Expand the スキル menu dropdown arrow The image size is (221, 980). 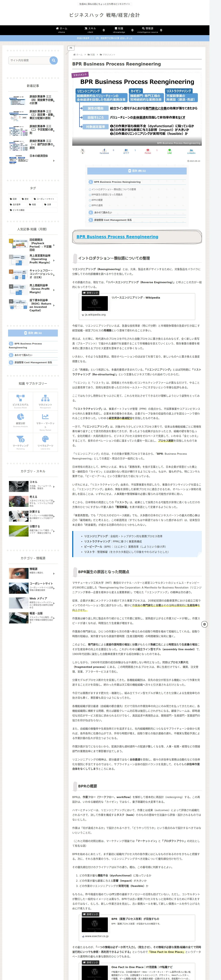point(104,30)
